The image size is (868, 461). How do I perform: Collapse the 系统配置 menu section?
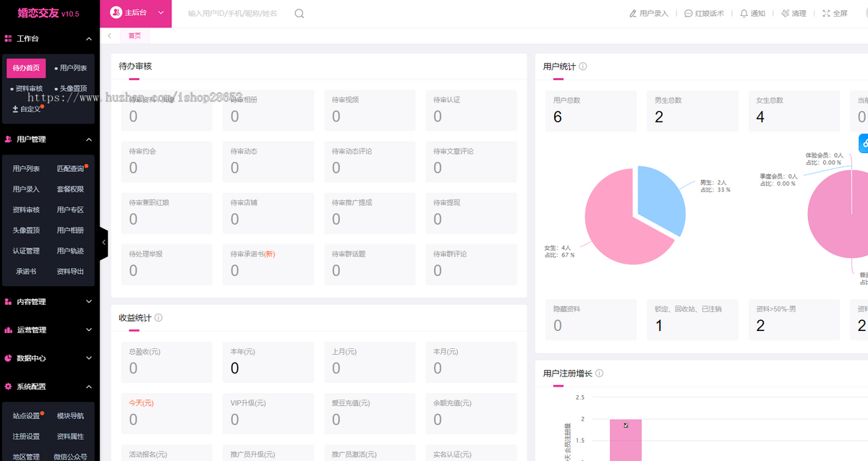click(89, 387)
